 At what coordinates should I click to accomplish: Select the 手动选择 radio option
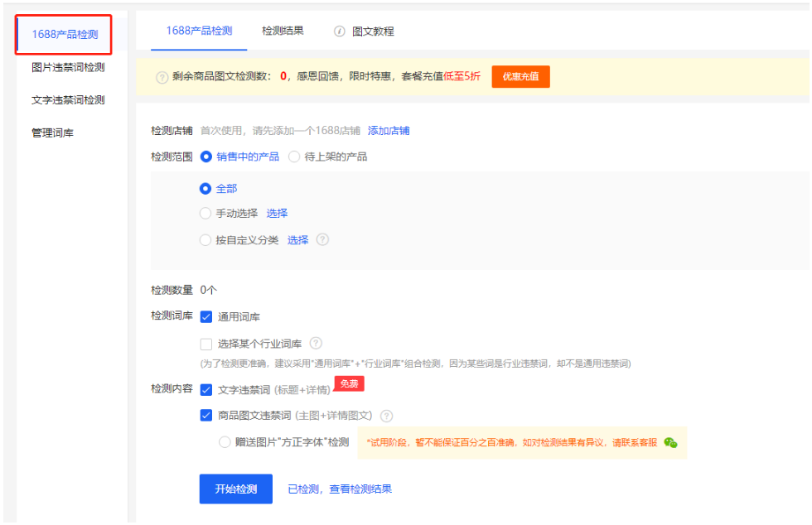coord(205,213)
